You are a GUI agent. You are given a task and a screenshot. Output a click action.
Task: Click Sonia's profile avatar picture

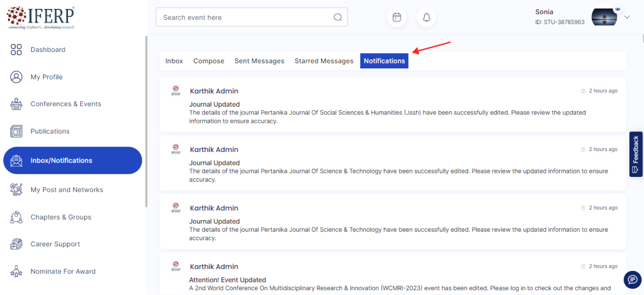(604, 17)
